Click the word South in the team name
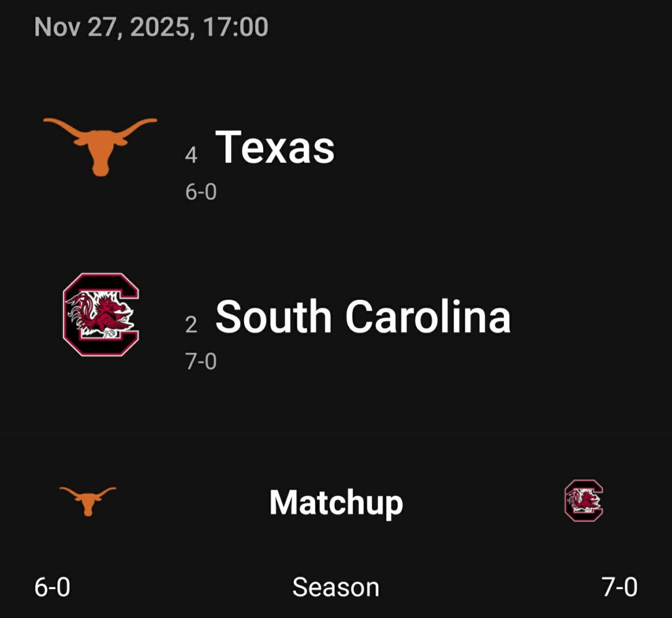 (274, 317)
